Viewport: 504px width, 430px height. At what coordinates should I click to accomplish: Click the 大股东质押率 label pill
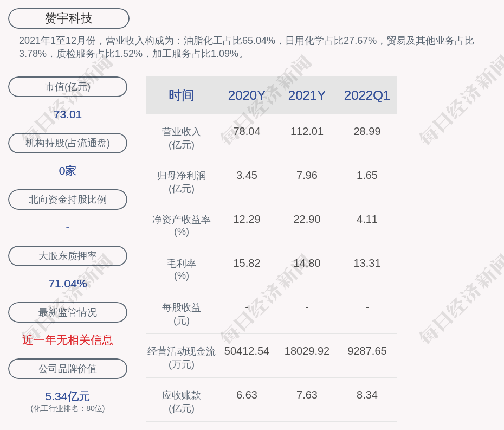pyautogui.click(x=68, y=256)
